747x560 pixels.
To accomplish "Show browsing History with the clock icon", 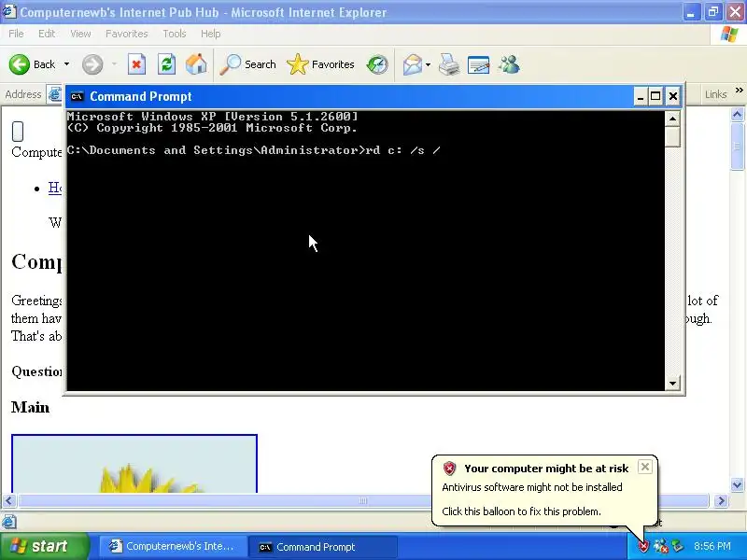I will (377, 64).
